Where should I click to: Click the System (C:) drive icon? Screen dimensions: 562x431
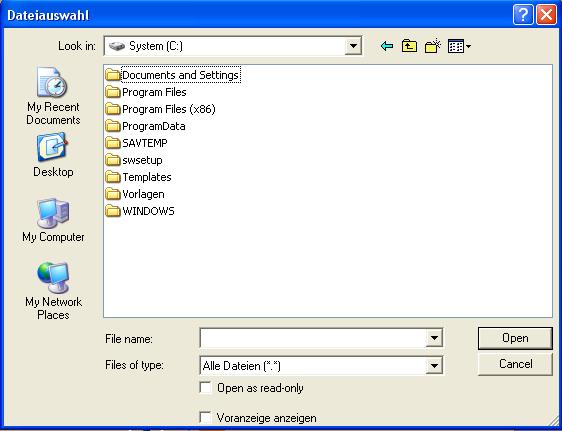tap(117, 46)
